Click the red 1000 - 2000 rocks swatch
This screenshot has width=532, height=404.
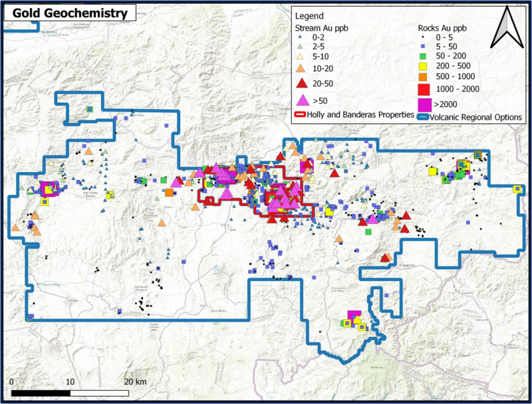point(424,89)
